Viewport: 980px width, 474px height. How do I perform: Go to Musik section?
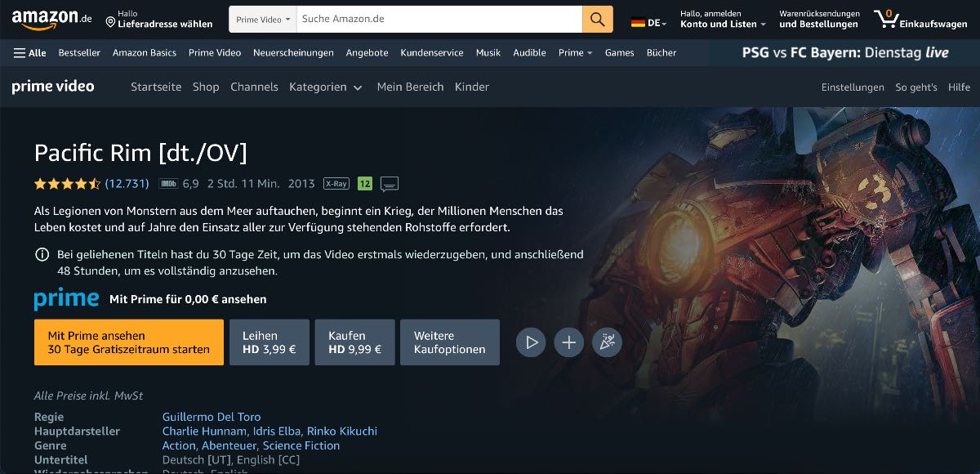(488, 52)
